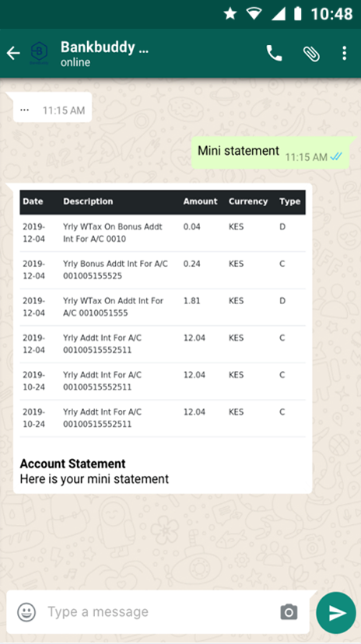Tap the '...' message bubble

click(52, 107)
